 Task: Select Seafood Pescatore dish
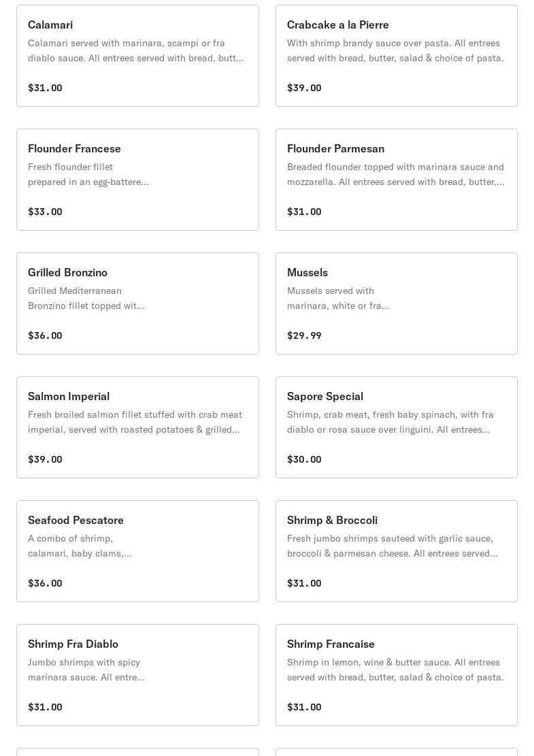tap(137, 551)
